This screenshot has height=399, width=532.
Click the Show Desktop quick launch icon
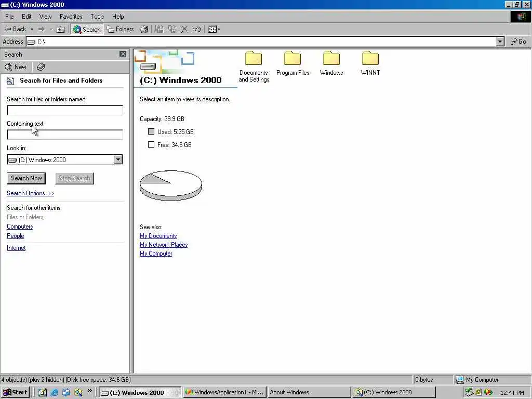click(42, 393)
